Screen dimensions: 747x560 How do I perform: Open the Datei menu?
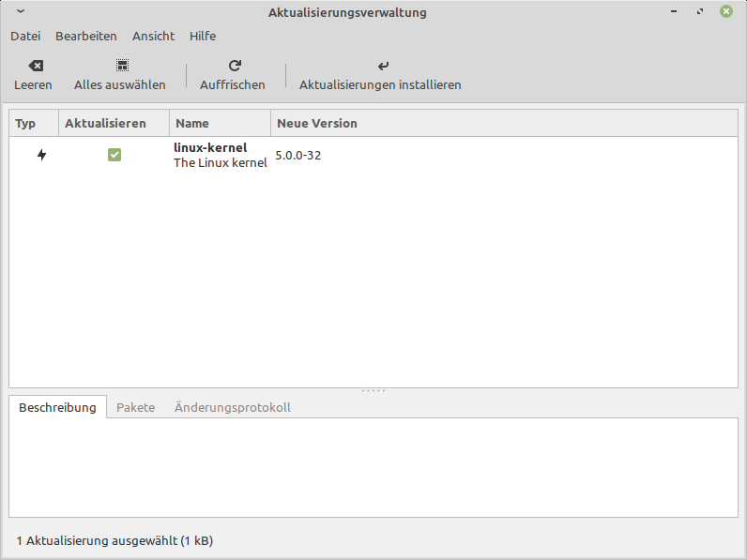click(25, 37)
